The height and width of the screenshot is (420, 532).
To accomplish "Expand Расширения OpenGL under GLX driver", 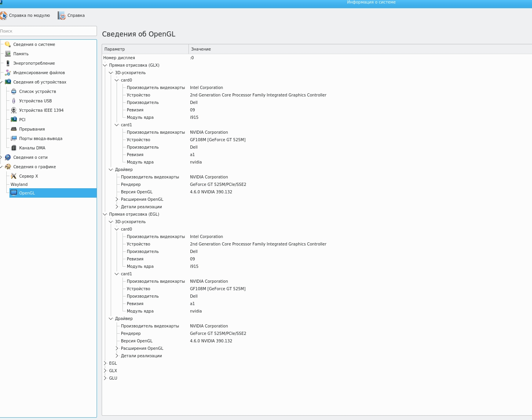I will (117, 199).
